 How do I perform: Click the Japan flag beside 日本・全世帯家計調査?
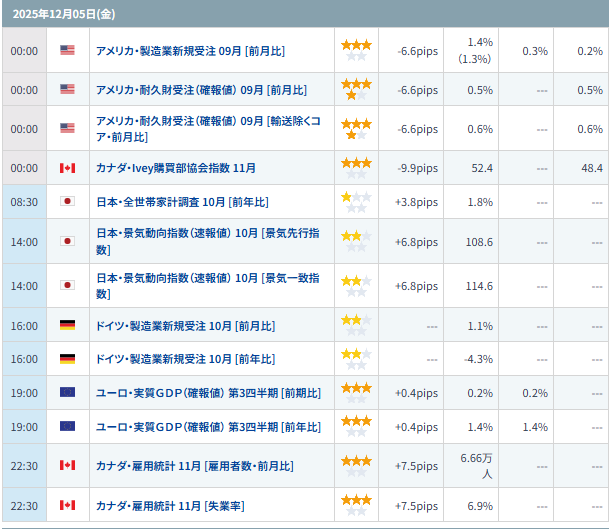(x=67, y=201)
